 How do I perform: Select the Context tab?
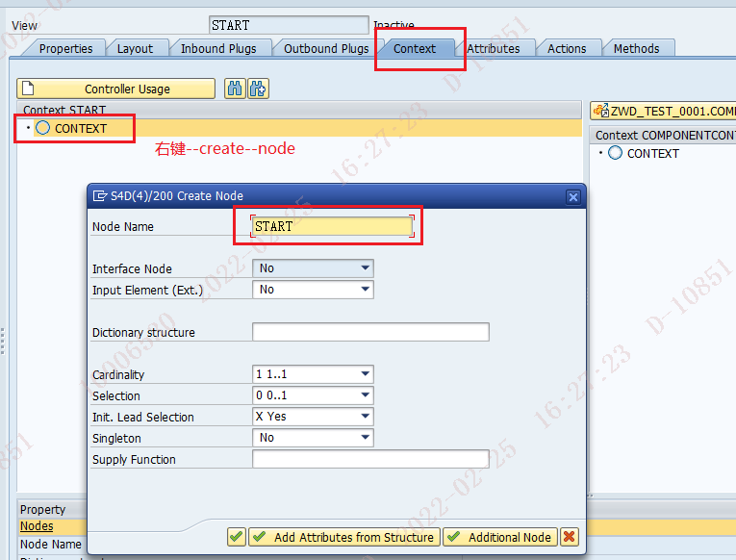415,48
